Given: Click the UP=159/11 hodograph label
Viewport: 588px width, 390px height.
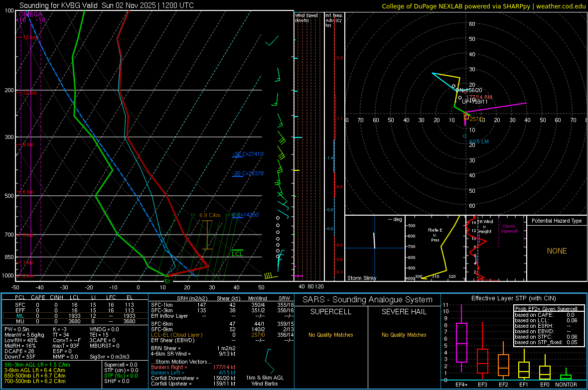Looking at the screenshot, I should [x=475, y=102].
